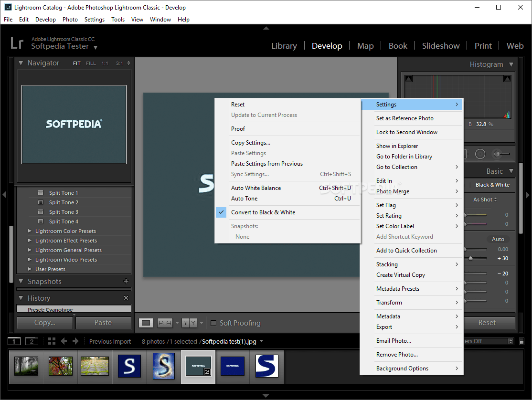Toggle the filters on/off switch
The width and height of the screenshot is (532, 400).
pyautogui.click(x=522, y=341)
